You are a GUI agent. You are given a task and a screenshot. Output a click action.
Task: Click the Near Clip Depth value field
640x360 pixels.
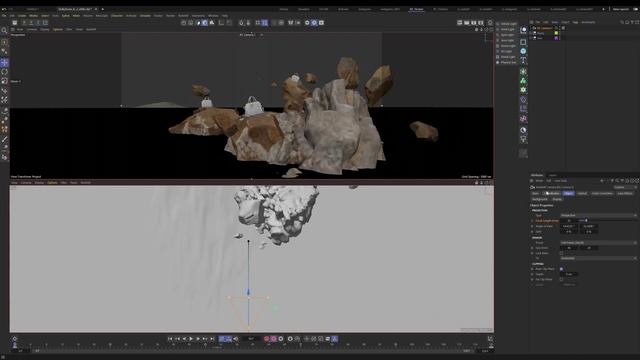click(569, 274)
